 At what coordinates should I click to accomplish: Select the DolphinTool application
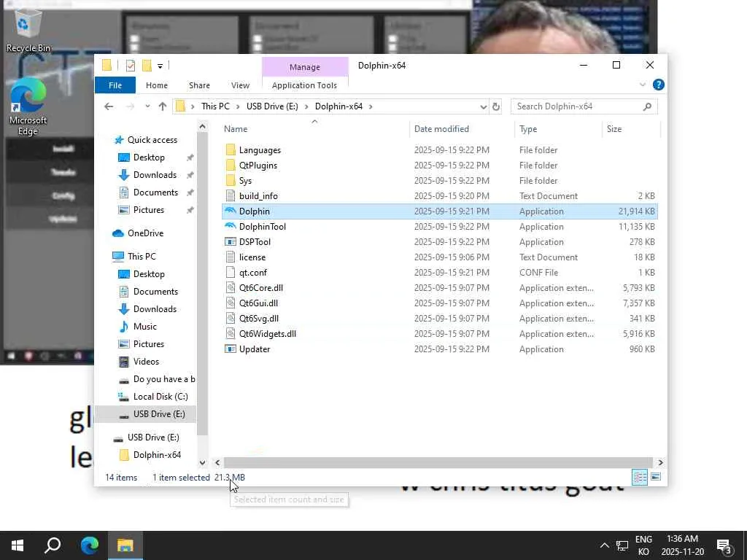pyautogui.click(x=439, y=227)
